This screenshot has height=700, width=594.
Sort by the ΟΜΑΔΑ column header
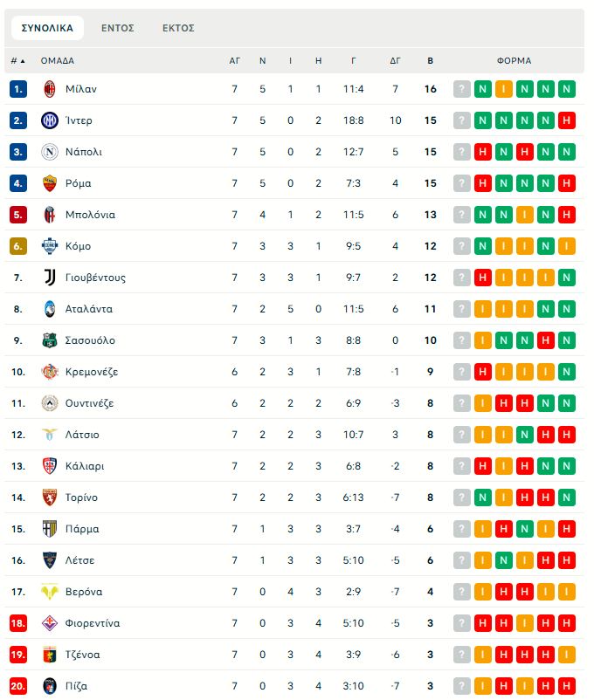coord(58,61)
